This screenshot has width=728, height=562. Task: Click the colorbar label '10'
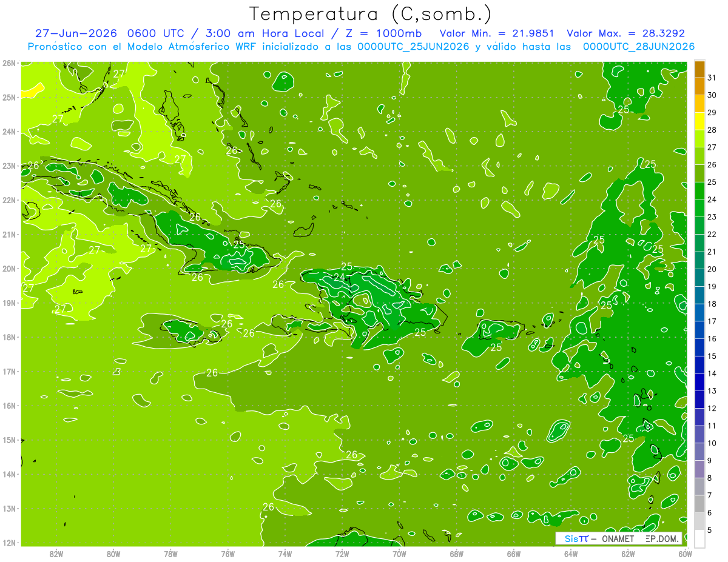(x=712, y=443)
